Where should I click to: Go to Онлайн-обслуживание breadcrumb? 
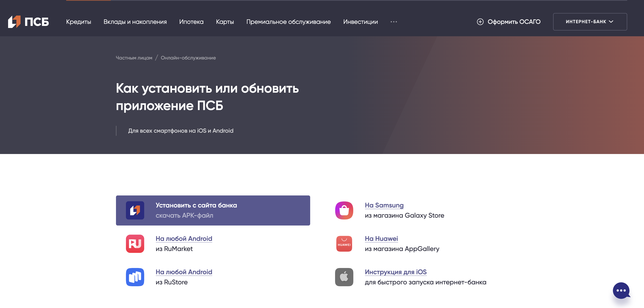pos(188,58)
